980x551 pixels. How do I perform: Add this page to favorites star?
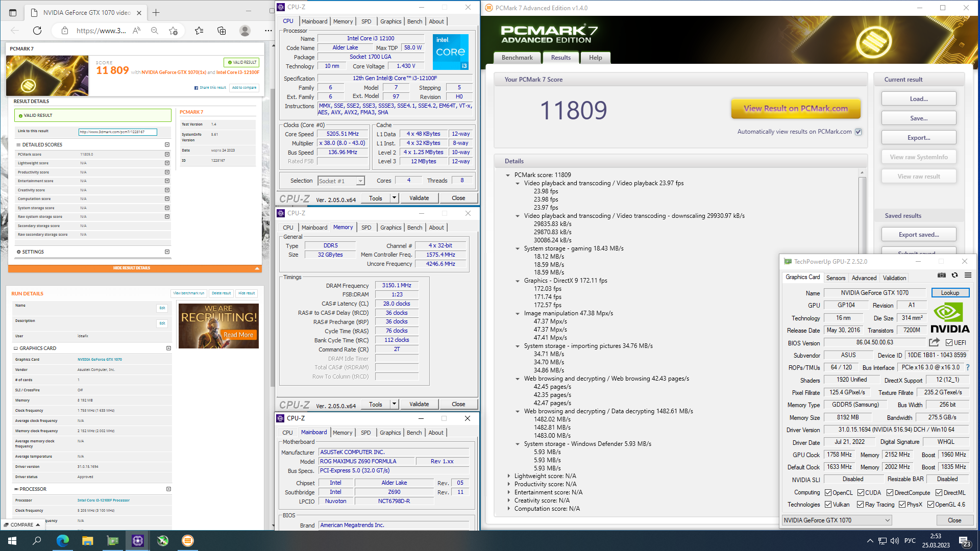174,31
